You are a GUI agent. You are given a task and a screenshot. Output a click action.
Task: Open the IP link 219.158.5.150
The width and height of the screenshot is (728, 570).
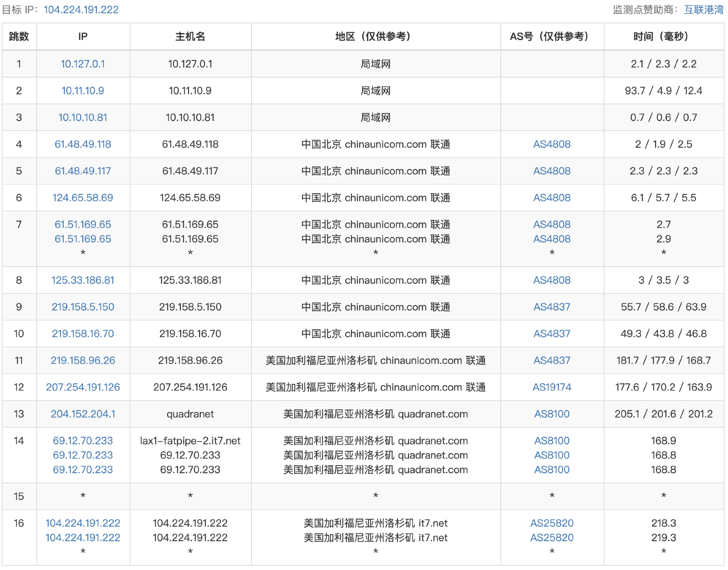(83, 307)
